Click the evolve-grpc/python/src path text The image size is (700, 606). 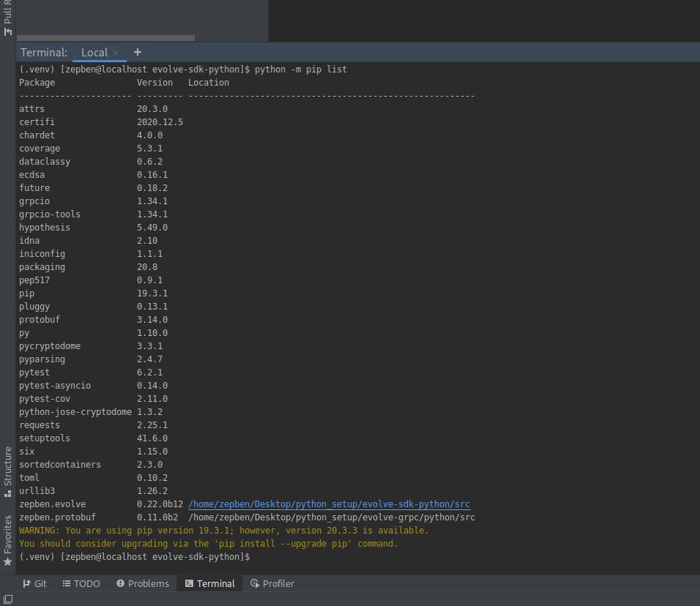coord(331,517)
